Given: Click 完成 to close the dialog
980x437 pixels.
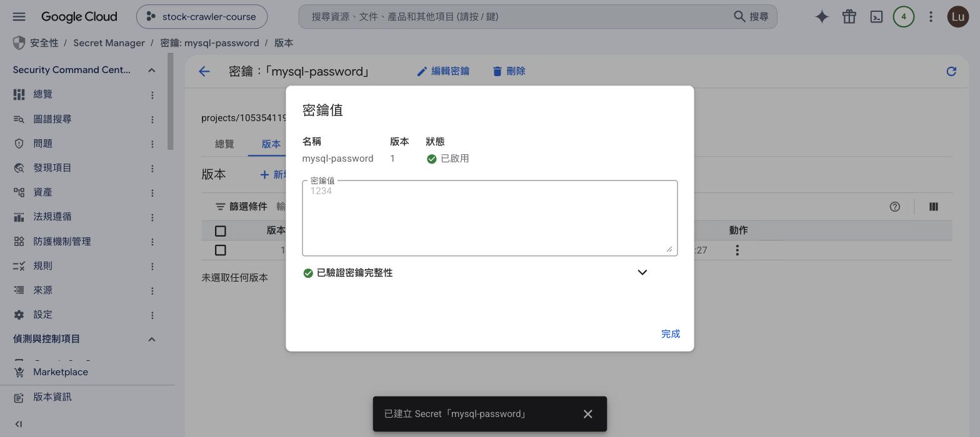Looking at the screenshot, I should (x=671, y=334).
